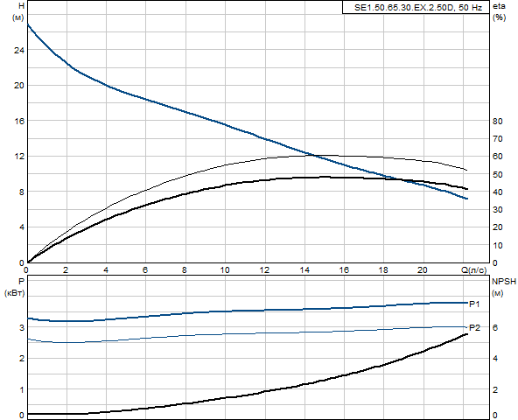Screen dimensions: 518x420
Task: Click the P1 power curve label
Action: [x=474, y=304]
